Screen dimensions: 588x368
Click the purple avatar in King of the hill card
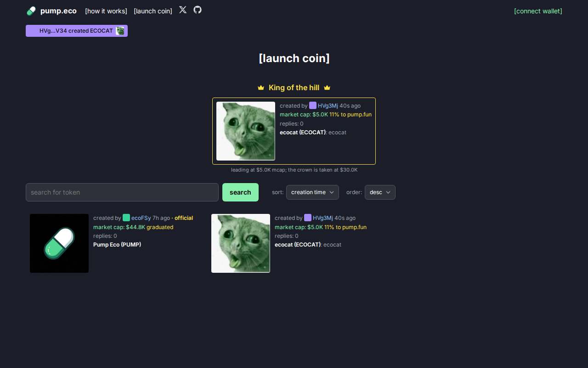pos(313,105)
